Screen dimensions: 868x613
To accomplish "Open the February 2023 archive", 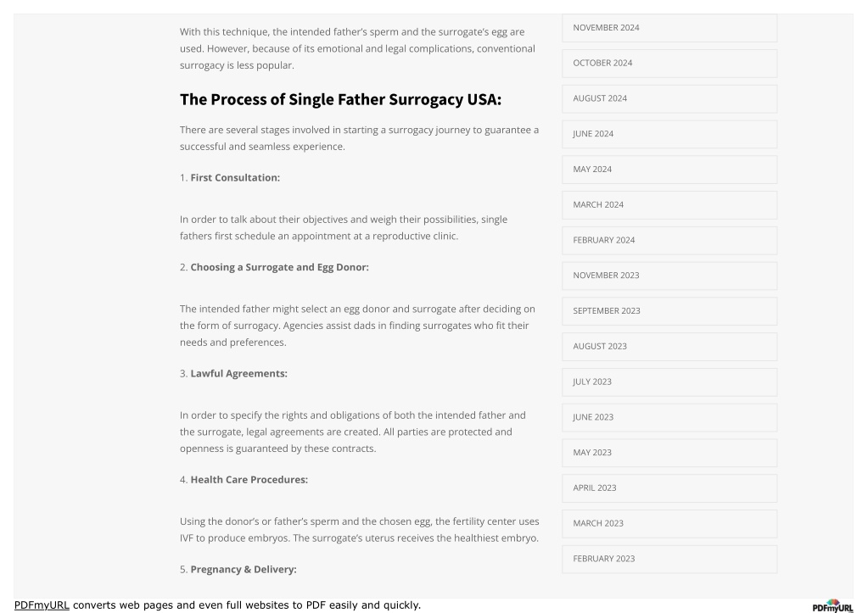I will (669, 559).
